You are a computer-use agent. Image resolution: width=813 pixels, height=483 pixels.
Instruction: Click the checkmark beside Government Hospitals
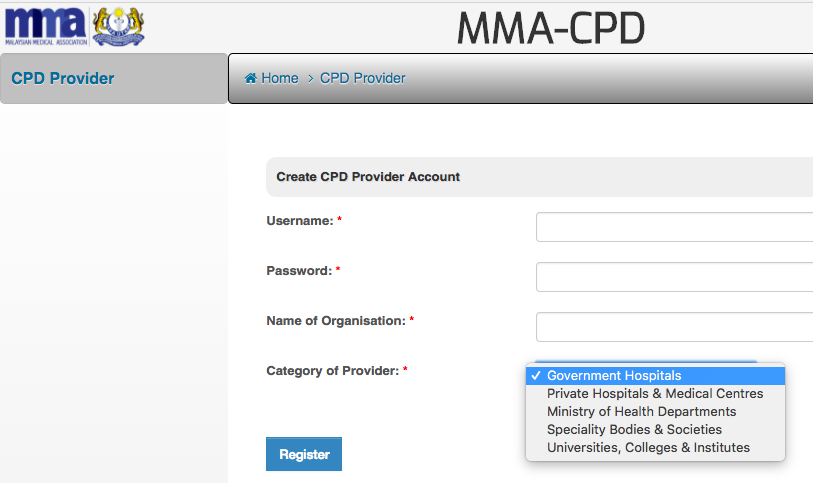536,376
